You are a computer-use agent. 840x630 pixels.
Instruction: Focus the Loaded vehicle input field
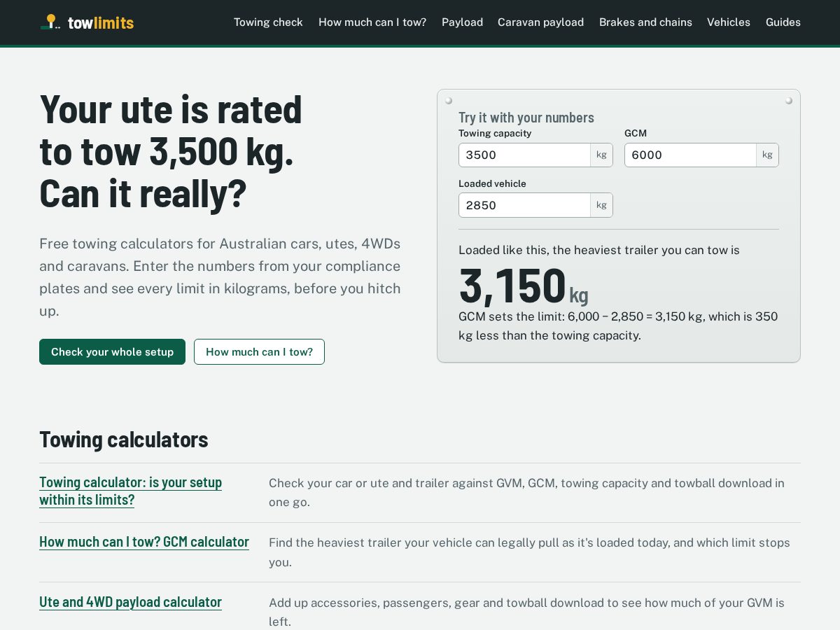[524, 205]
